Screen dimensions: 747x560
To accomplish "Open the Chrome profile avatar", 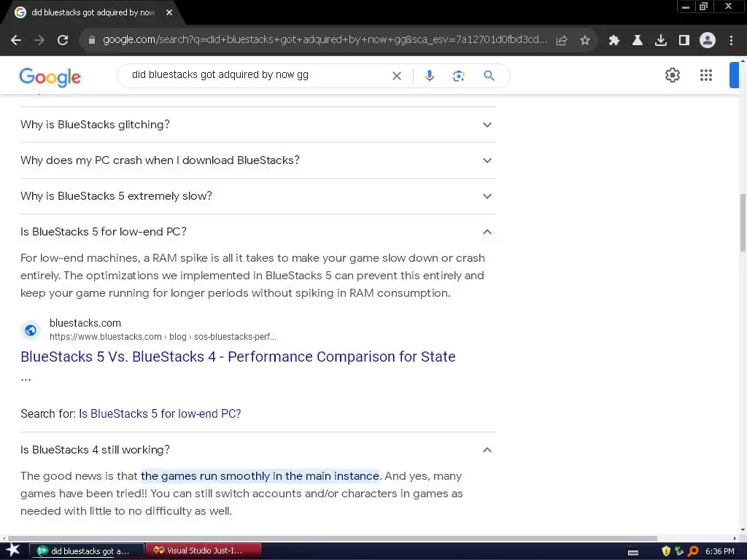I will pyautogui.click(x=708, y=40).
